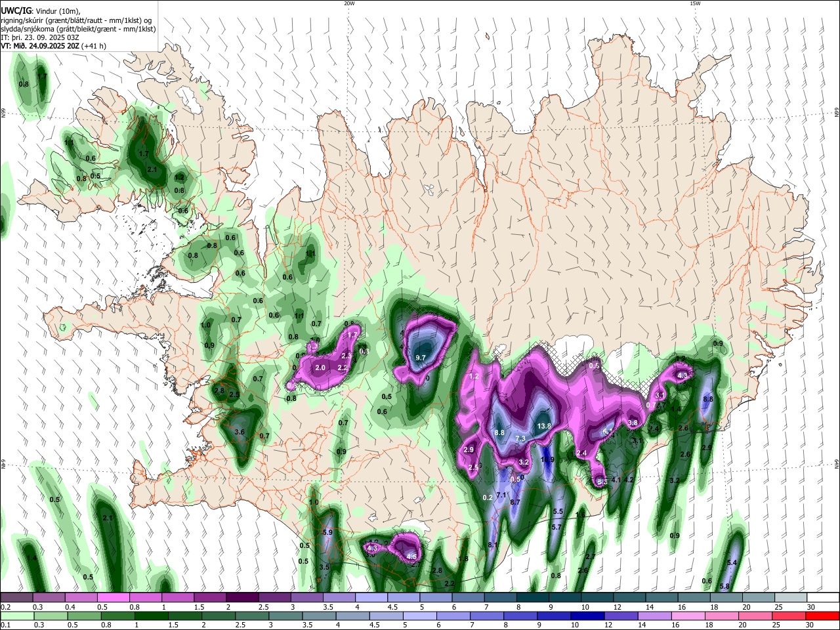Click the 20W longitude label
This screenshot has height=630, width=840.
click(349, 3)
